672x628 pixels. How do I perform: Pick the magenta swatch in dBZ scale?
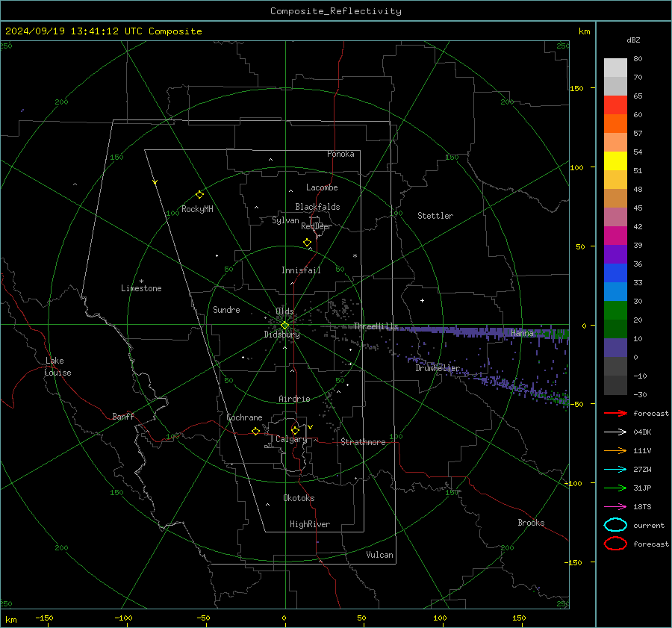[615, 235]
